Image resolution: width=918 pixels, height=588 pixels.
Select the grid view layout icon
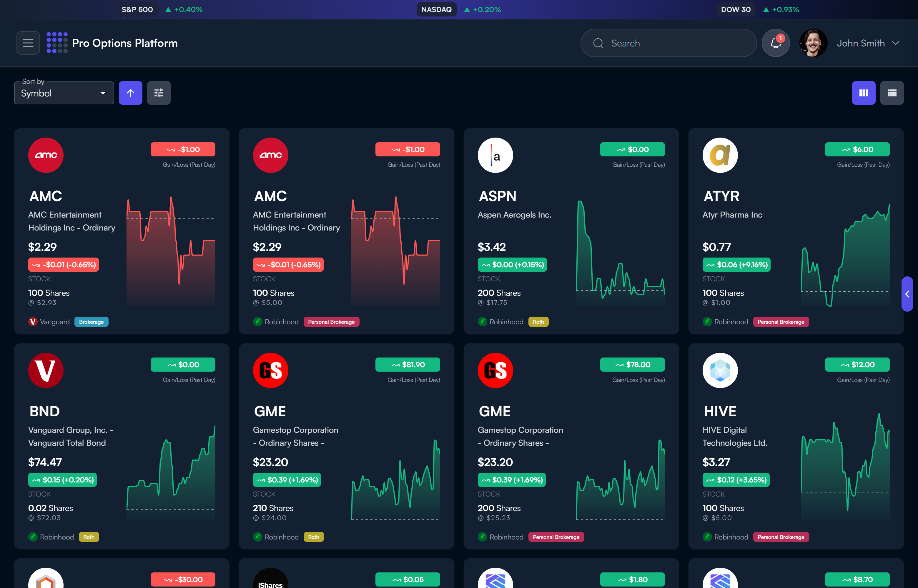click(x=864, y=93)
